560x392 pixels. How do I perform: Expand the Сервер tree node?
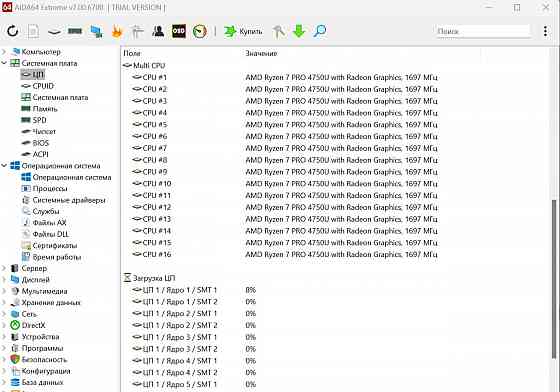4,268
